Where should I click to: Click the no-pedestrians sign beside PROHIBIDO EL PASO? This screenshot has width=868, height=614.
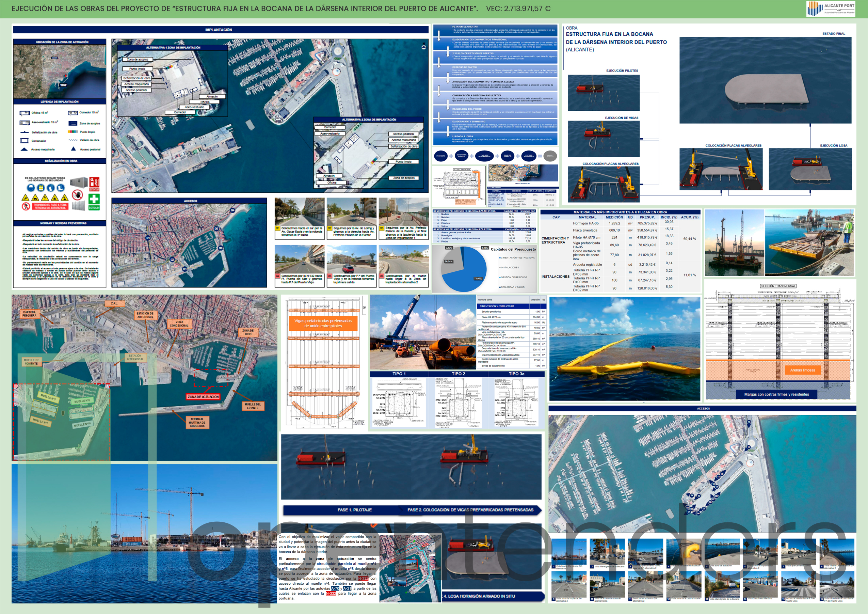coord(26,206)
